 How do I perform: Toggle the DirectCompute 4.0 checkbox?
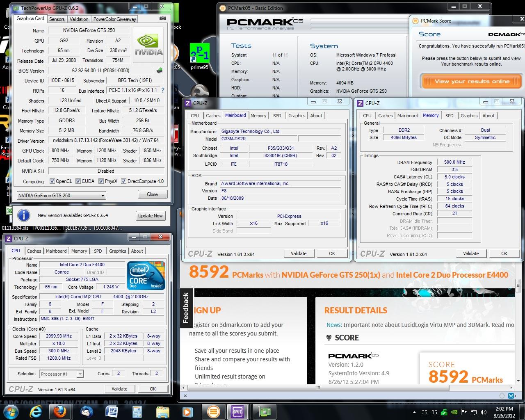[123, 181]
